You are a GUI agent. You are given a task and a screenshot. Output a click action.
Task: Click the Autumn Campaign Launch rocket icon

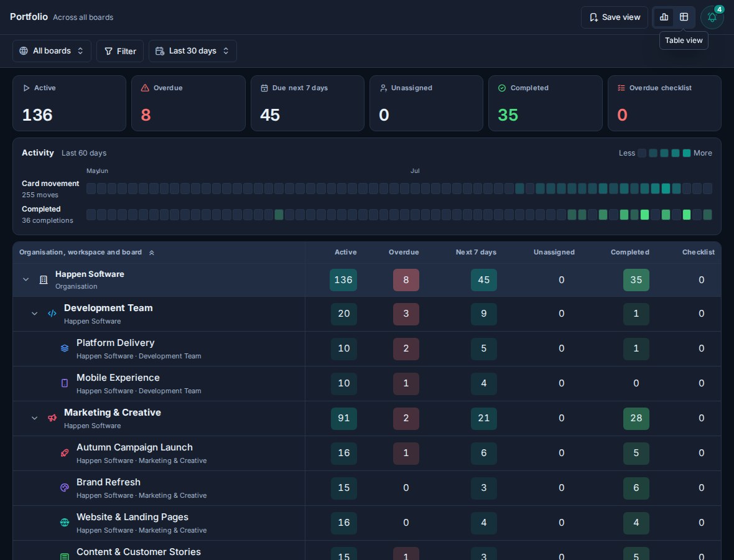coord(65,453)
